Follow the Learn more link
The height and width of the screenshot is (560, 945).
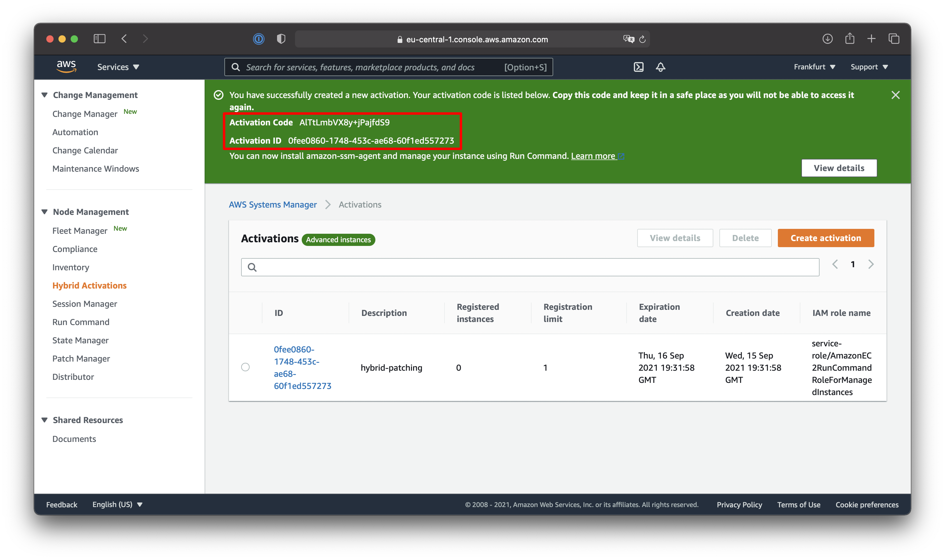(x=593, y=156)
